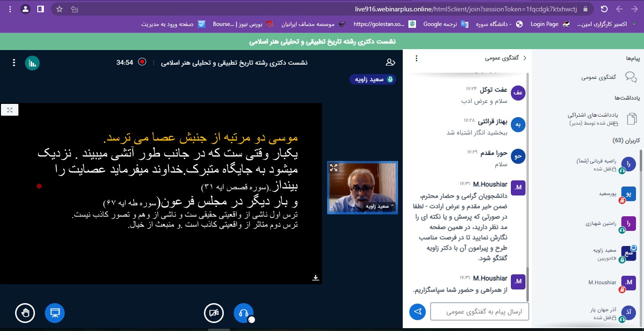The image size is (644, 331).
Task: Open یادداشت‌های اشتراکی shared notes
Action: pos(602,119)
